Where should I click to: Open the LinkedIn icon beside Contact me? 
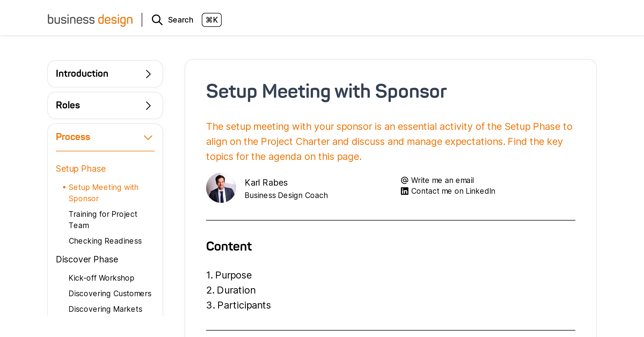(x=404, y=191)
